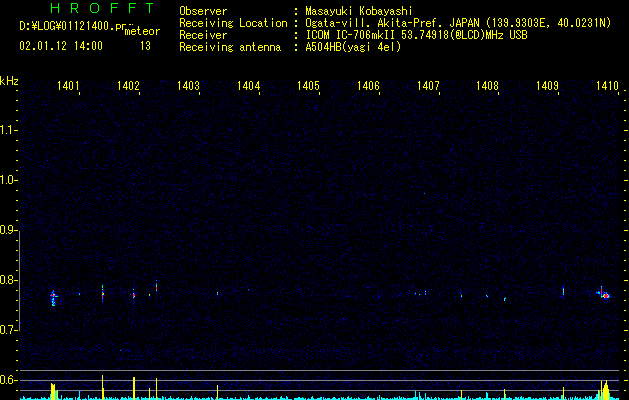The image size is (629, 400).
Task: Click the HROFFT title text
Action: coord(103,8)
